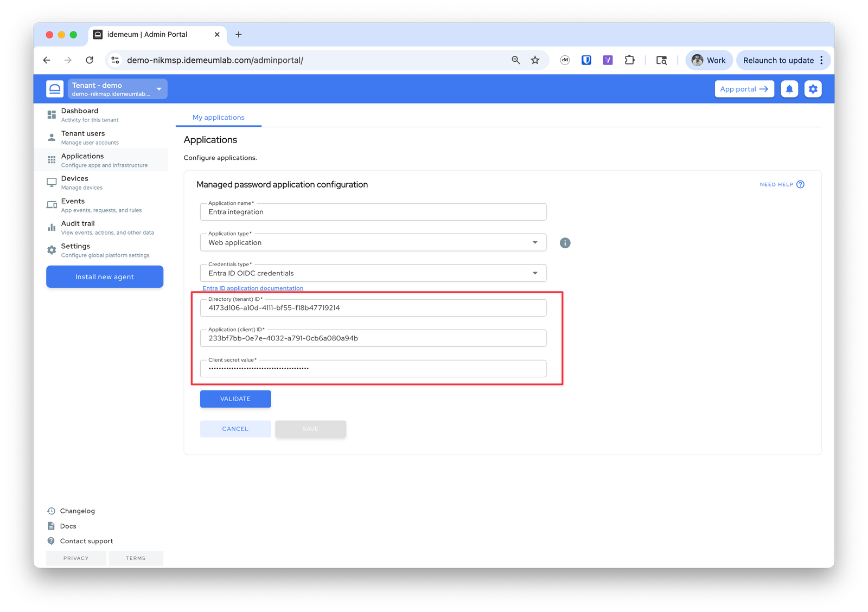The image size is (868, 612).
Task: Open the Work profile button
Action: click(709, 60)
